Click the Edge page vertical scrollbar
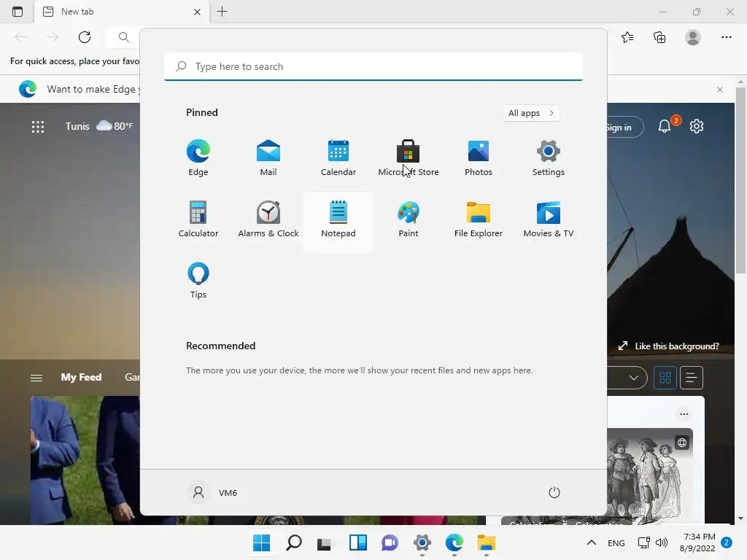 [x=740, y=179]
